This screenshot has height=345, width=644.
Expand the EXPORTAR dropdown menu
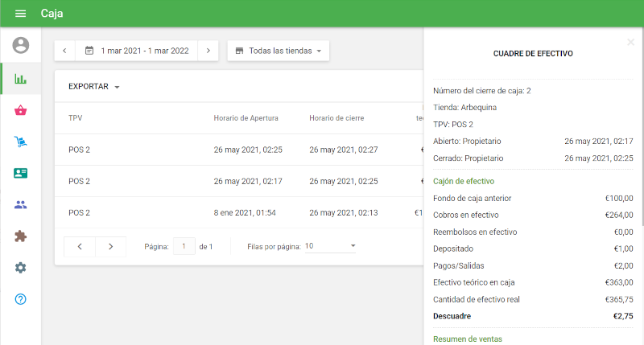93,86
